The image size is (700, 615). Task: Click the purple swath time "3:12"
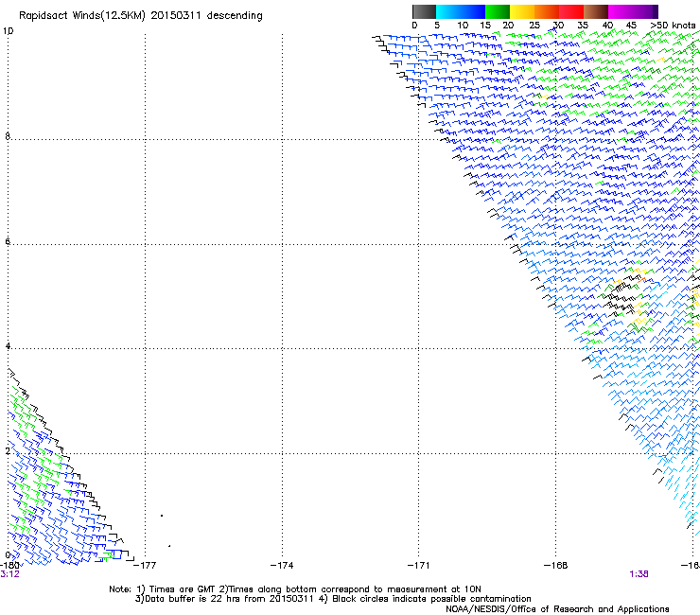pos(9,574)
